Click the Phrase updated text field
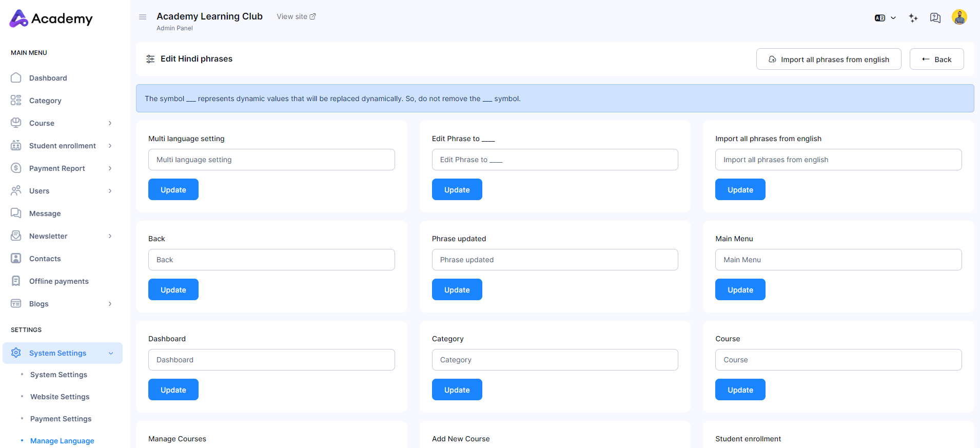Viewport: 980px width, 448px height. pyautogui.click(x=555, y=260)
